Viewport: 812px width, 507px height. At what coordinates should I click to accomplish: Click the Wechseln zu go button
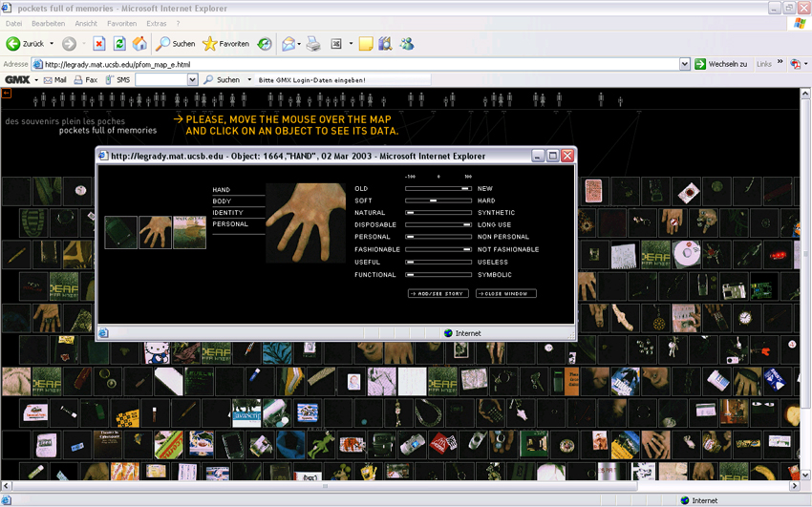[x=721, y=64]
